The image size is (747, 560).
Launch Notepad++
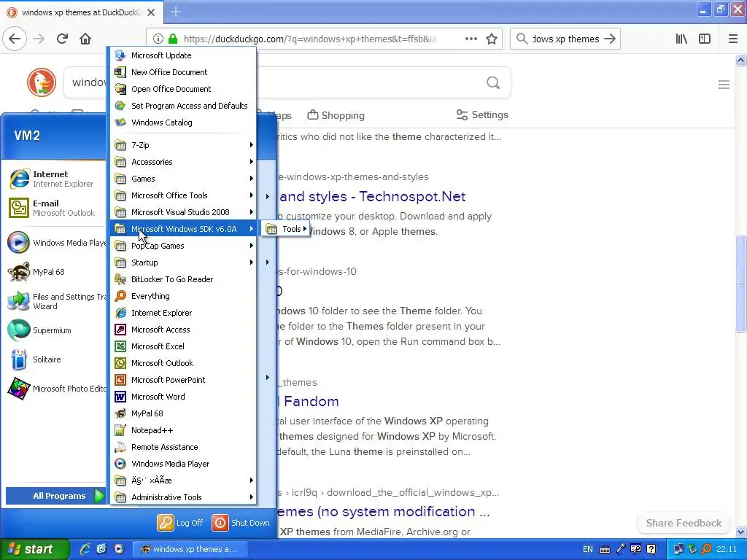click(183, 430)
